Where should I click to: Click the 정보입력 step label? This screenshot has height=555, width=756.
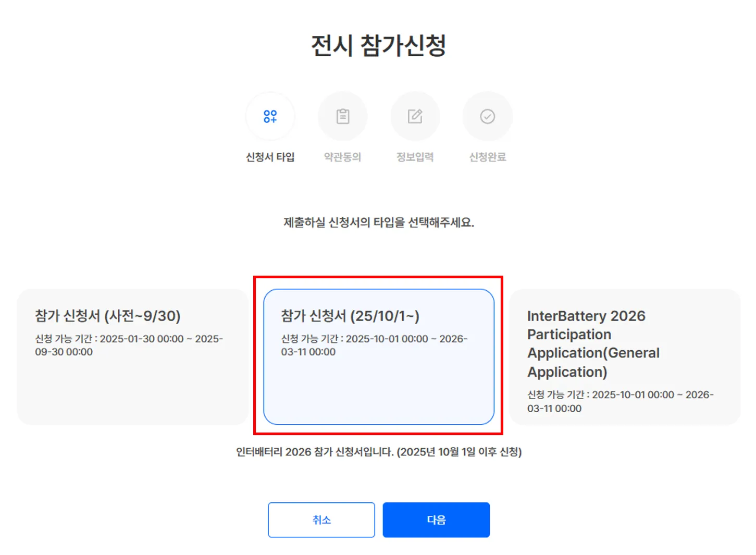point(415,157)
